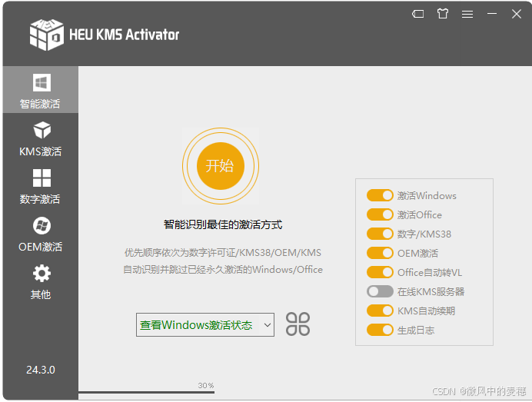This screenshot has height=402, width=532.
Task: Click the orange 开始 start button
Action: click(x=221, y=166)
